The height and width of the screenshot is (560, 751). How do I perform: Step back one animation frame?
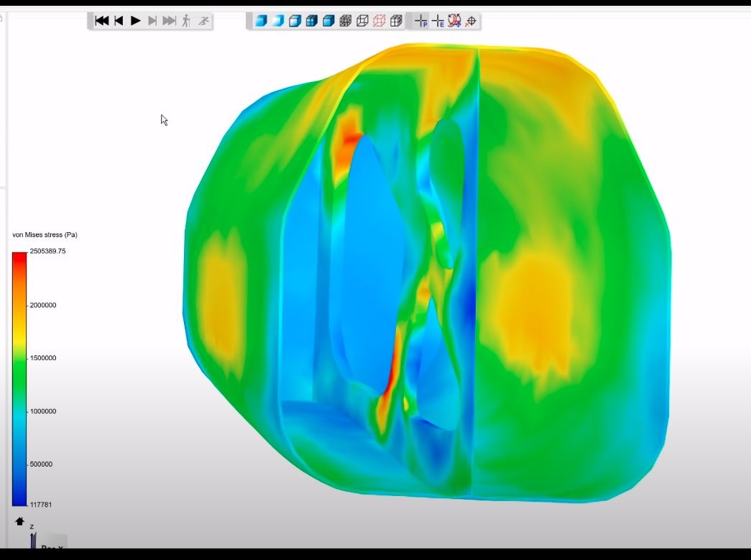[x=119, y=21]
